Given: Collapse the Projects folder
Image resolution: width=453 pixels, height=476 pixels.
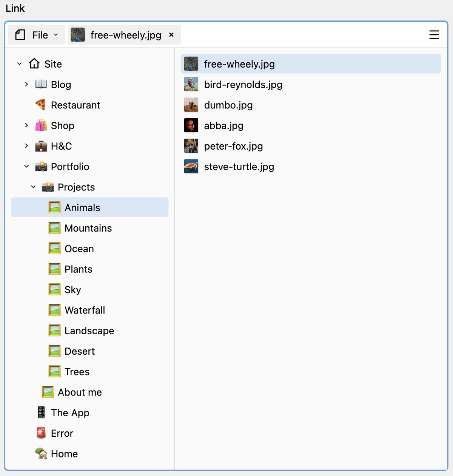Looking at the screenshot, I should (x=33, y=187).
